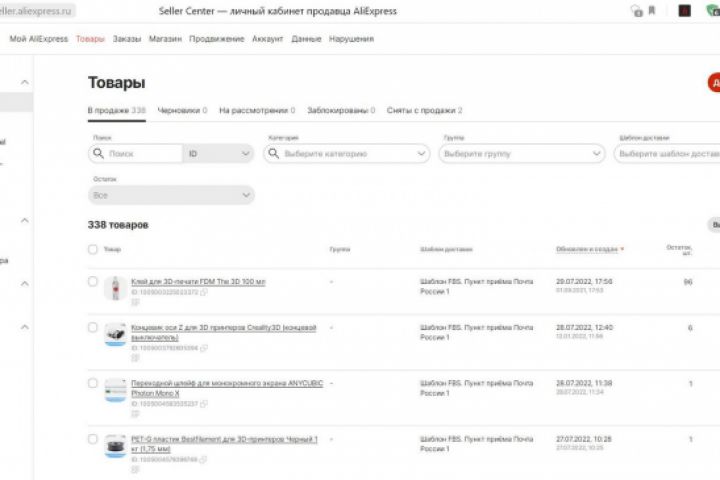The image size is (720, 480).
Task: Click the Шаблон FBS cell in the Клей row
Action: (x=477, y=286)
